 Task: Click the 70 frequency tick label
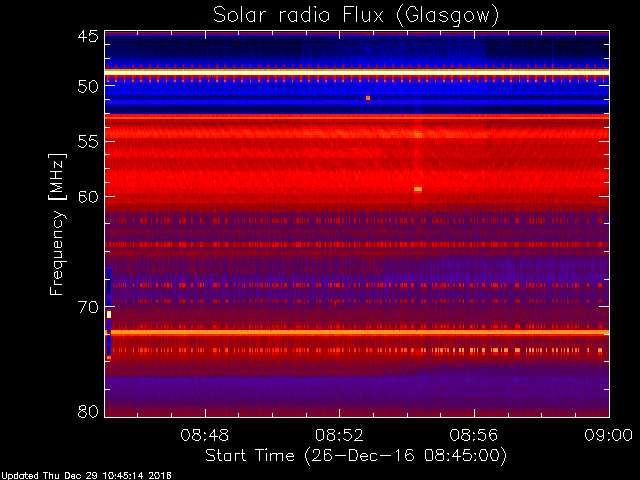click(x=88, y=307)
